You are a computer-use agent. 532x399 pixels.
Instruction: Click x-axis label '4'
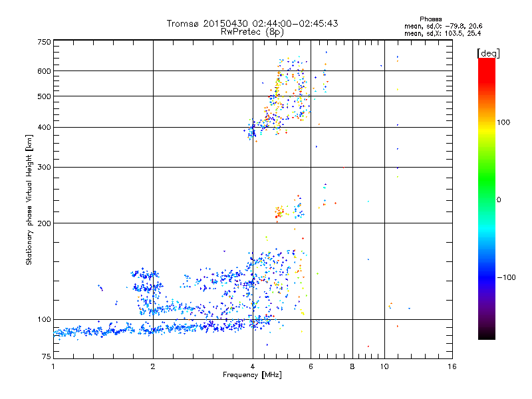(x=253, y=366)
